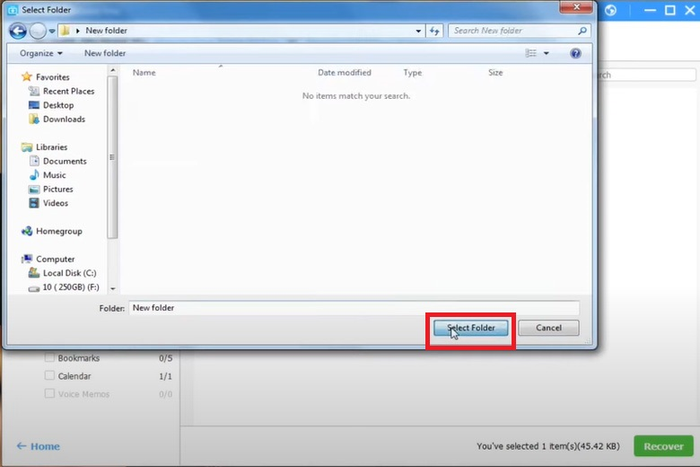This screenshot has width=700, height=467.
Task: Open the Pictures library
Action: click(58, 189)
